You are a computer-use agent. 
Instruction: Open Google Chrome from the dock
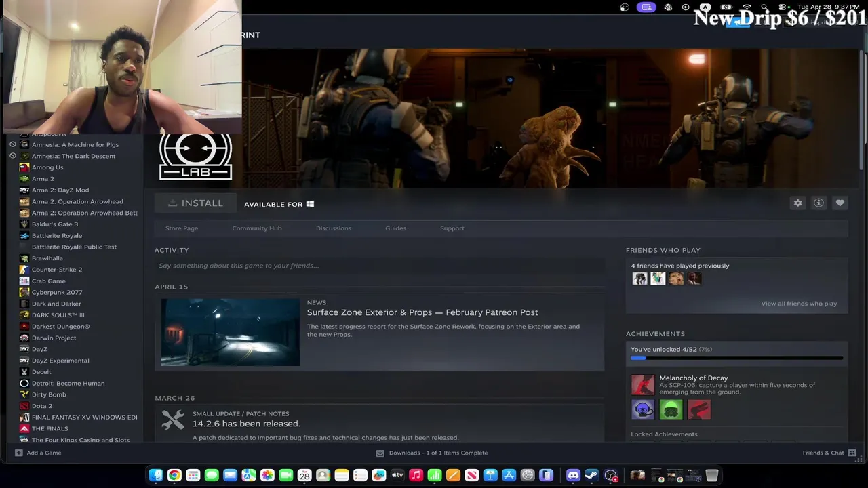[174, 475]
